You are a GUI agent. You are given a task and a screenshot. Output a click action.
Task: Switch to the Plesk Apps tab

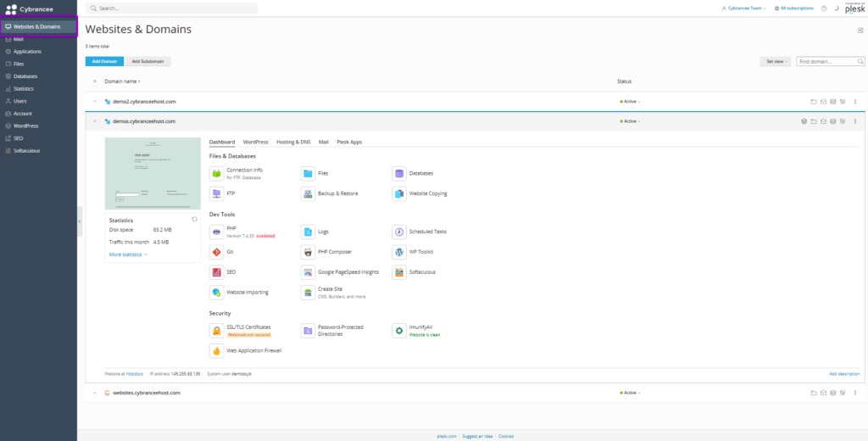[x=349, y=142]
